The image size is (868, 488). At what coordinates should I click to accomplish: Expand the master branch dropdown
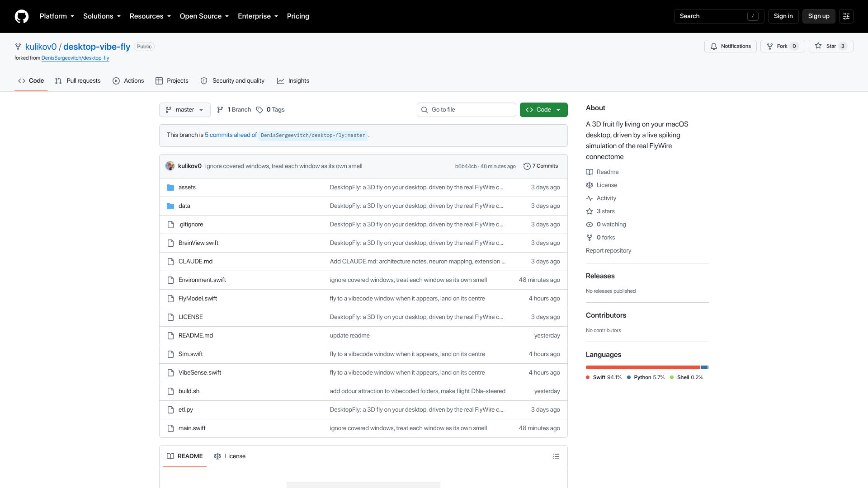(184, 110)
